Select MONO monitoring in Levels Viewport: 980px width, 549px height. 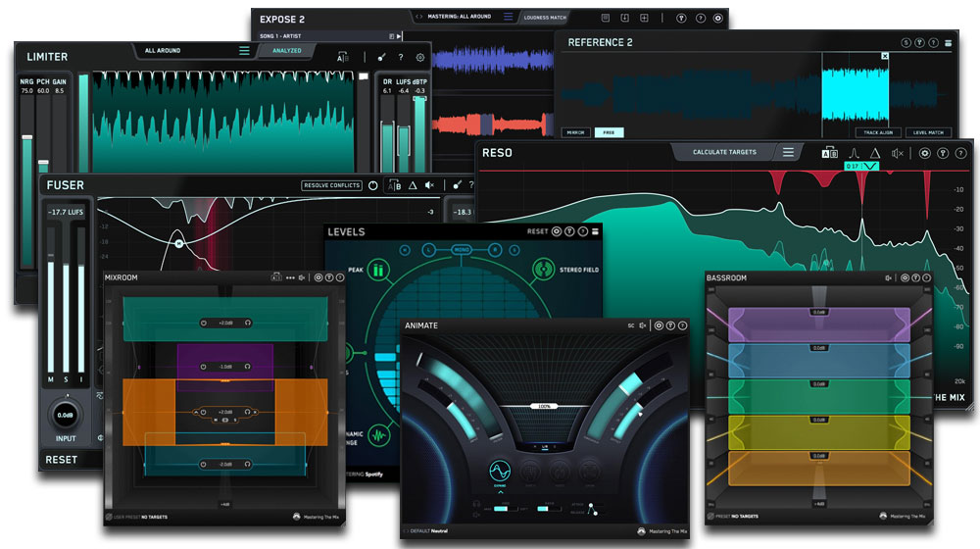[462, 250]
